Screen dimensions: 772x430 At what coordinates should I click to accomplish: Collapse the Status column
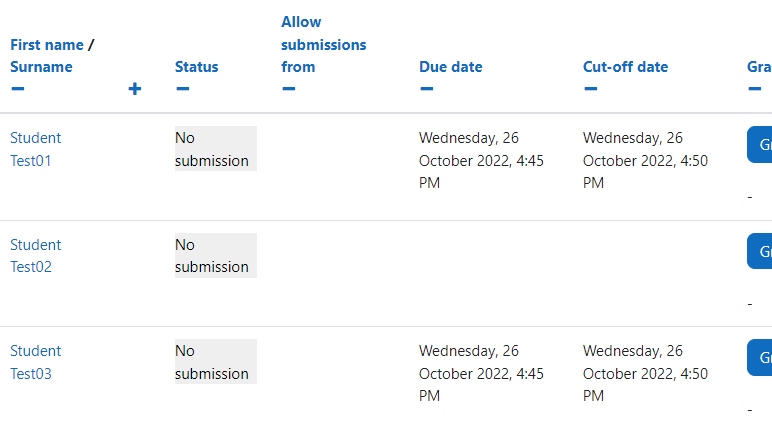click(183, 89)
